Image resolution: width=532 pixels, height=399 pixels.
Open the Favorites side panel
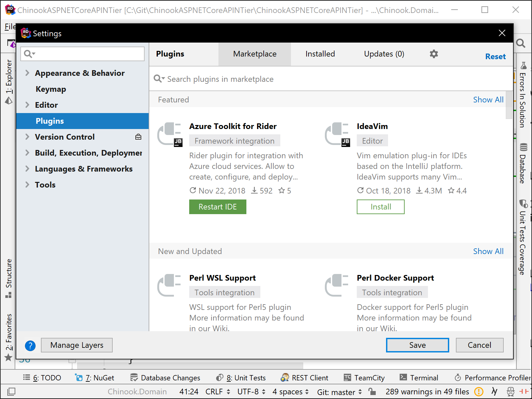[9, 337]
